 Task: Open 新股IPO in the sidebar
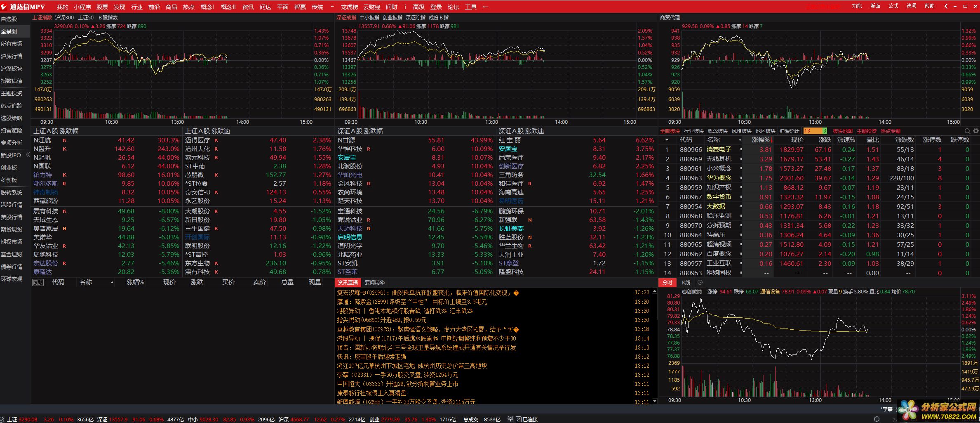11,155
